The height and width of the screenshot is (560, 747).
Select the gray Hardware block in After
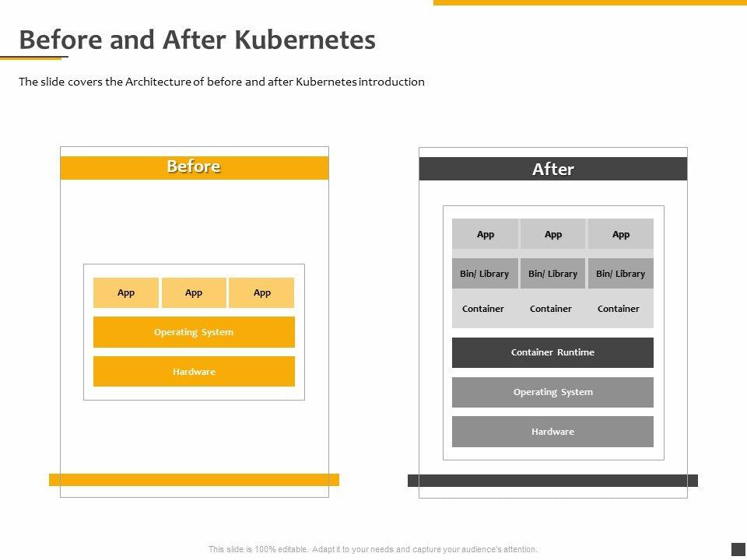point(552,432)
